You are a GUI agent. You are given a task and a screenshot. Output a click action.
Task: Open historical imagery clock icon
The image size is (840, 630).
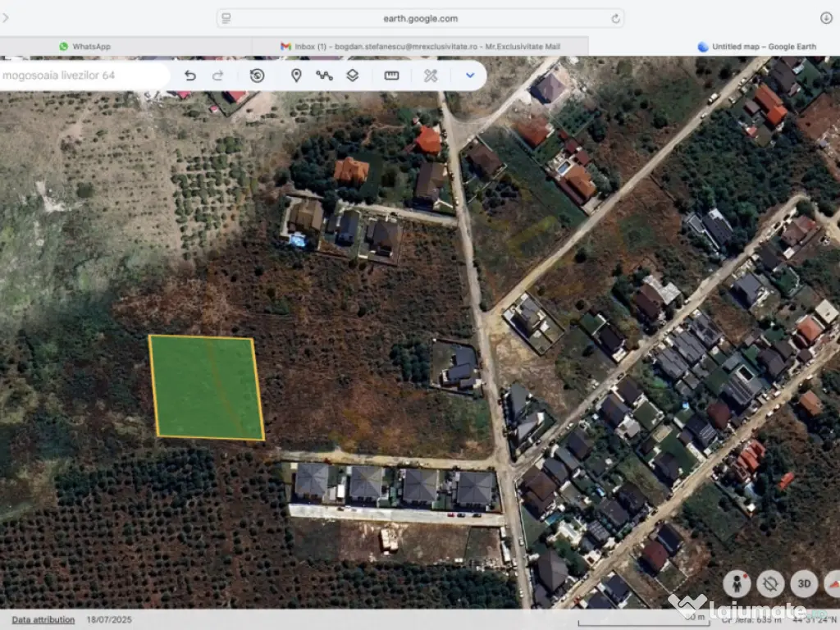257,75
